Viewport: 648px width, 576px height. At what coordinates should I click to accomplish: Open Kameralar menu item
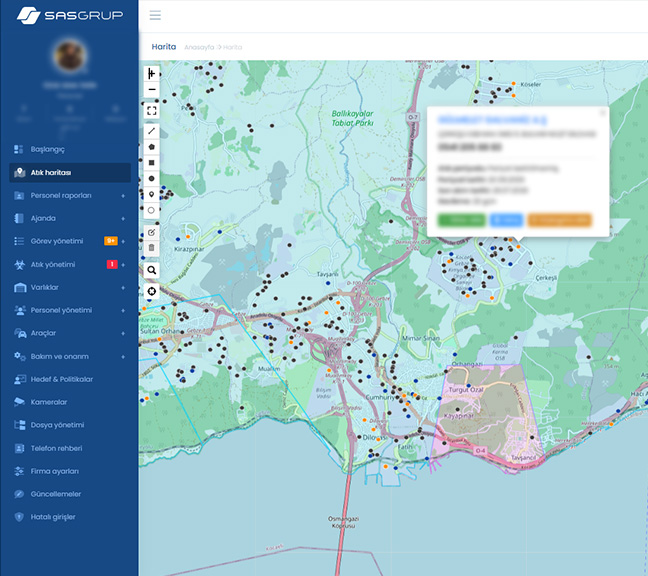69,402
